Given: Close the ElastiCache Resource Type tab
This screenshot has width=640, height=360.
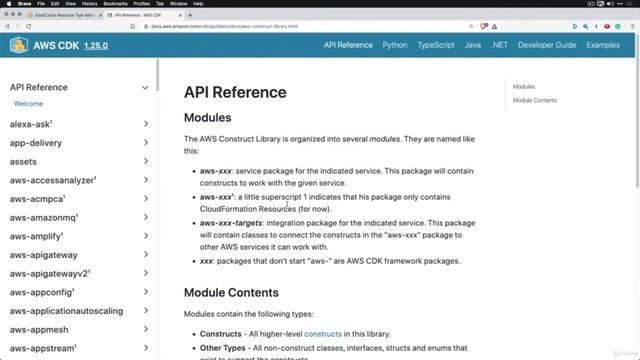Looking at the screenshot, I should pos(100,15).
